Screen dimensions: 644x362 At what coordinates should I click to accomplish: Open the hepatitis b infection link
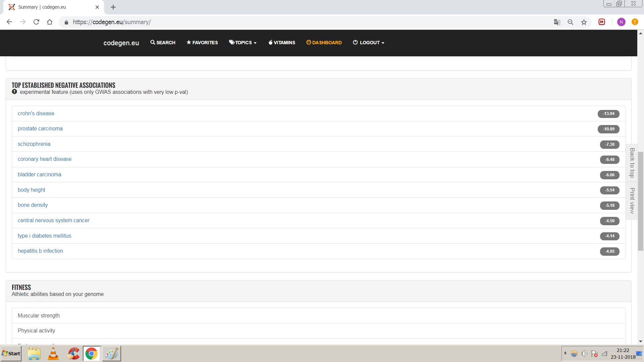tap(40, 251)
